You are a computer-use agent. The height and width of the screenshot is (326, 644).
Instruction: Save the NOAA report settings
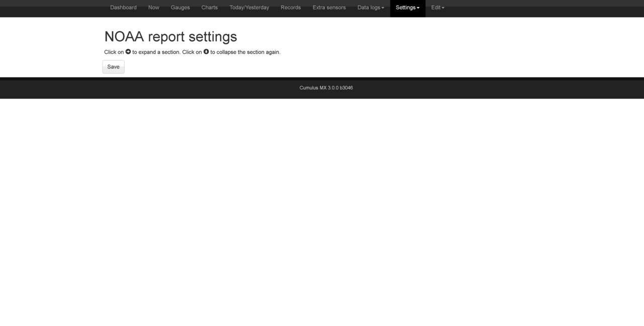click(x=113, y=67)
